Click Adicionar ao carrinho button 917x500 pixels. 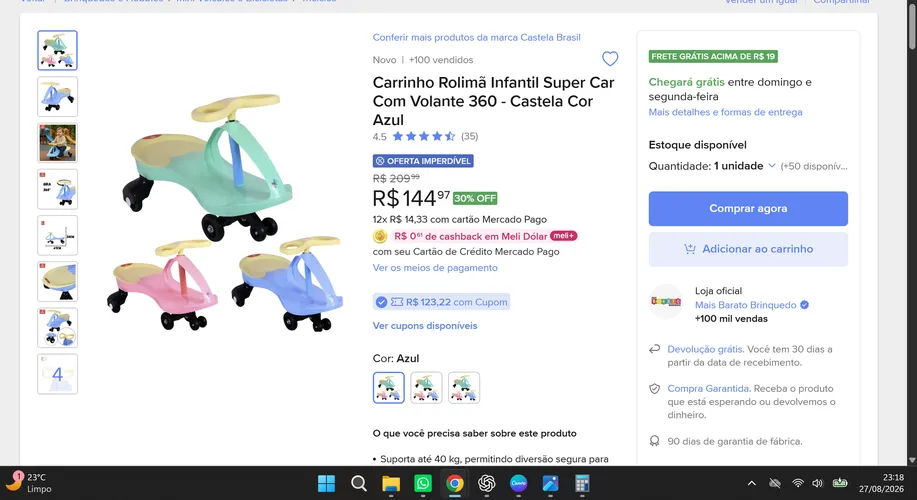coord(748,249)
